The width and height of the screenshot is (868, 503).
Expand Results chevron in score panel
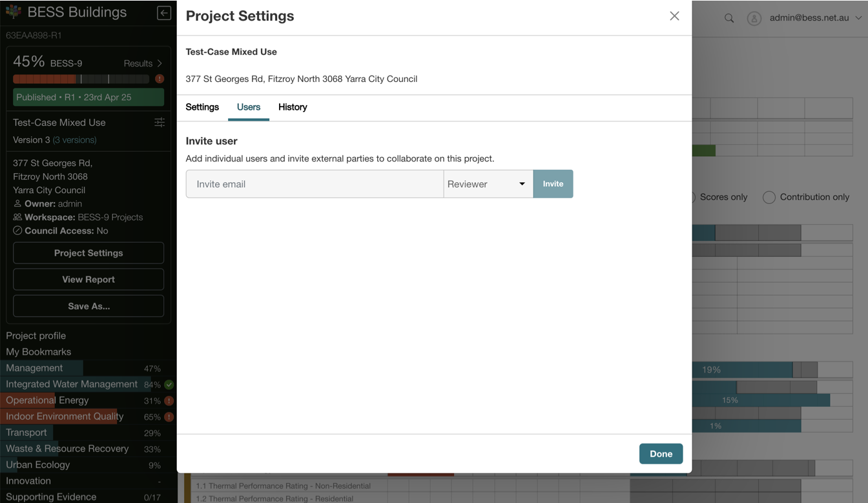(x=160, y=63)
